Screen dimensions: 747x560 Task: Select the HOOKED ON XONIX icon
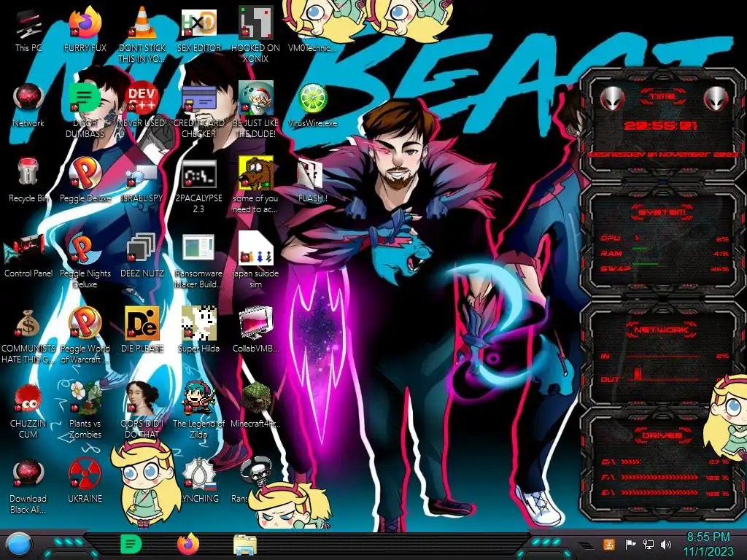(255, 35)
